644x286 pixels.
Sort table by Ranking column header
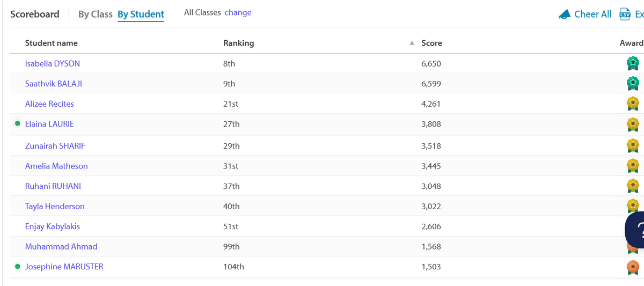(238, 43)
